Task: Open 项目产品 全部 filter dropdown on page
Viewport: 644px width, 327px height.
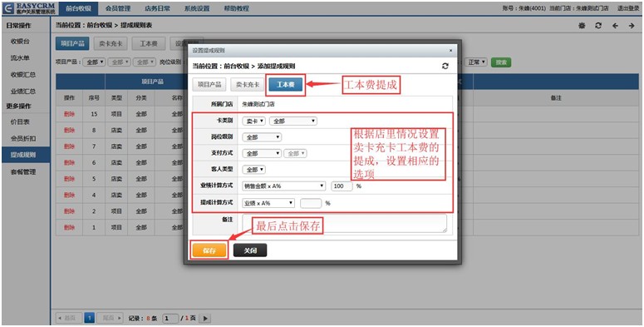Action: (x=95, y=62)
